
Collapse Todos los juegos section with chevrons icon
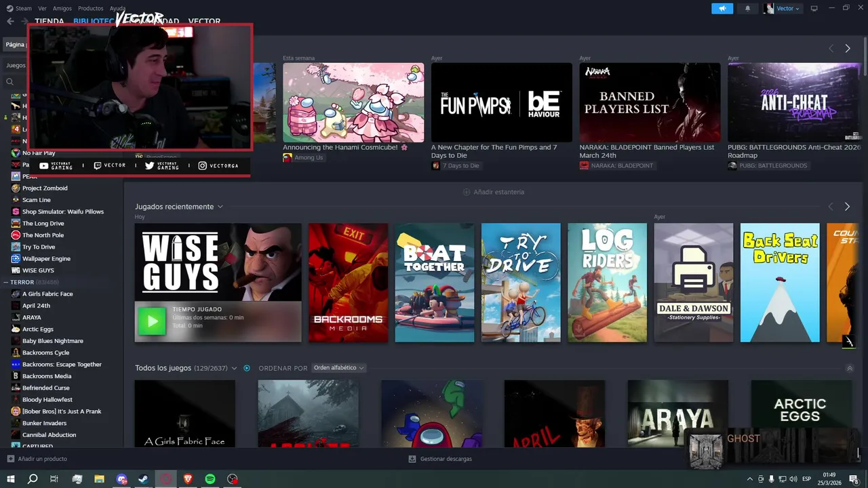(x=850, y=368)
